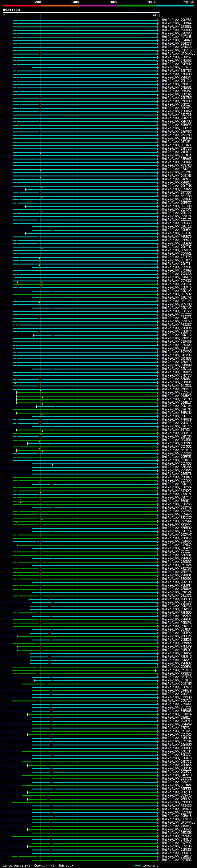Click hit UniRef100_Q84XC7
Viewport: 197px width, 868px height.
[x=177, y=43]
